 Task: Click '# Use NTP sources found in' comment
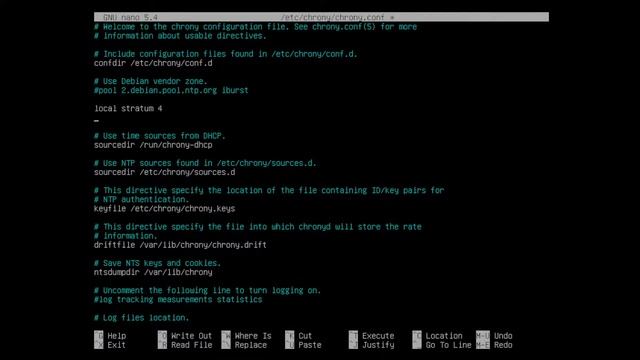pyautogui.click(x=205, y=163)
